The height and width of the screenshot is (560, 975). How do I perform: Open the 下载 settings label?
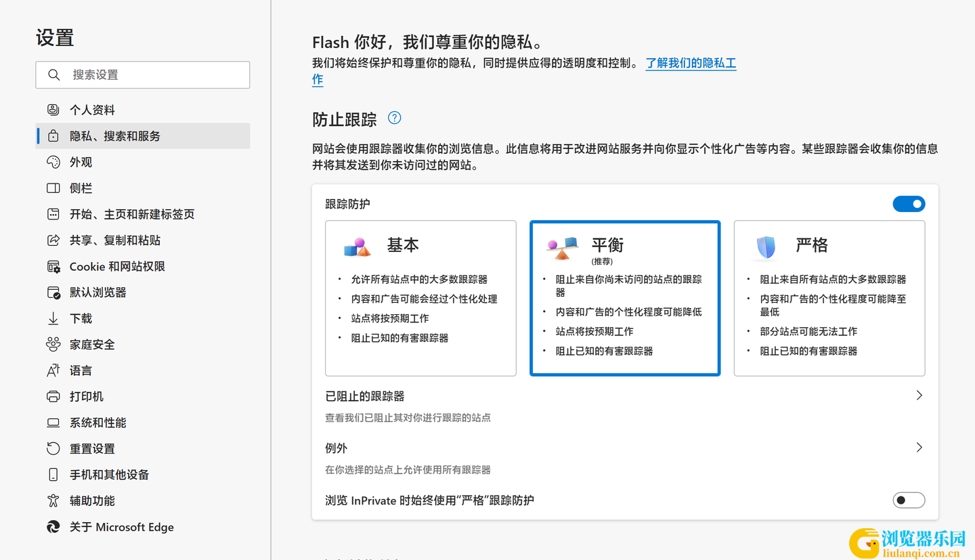click(x=81, y=318)
